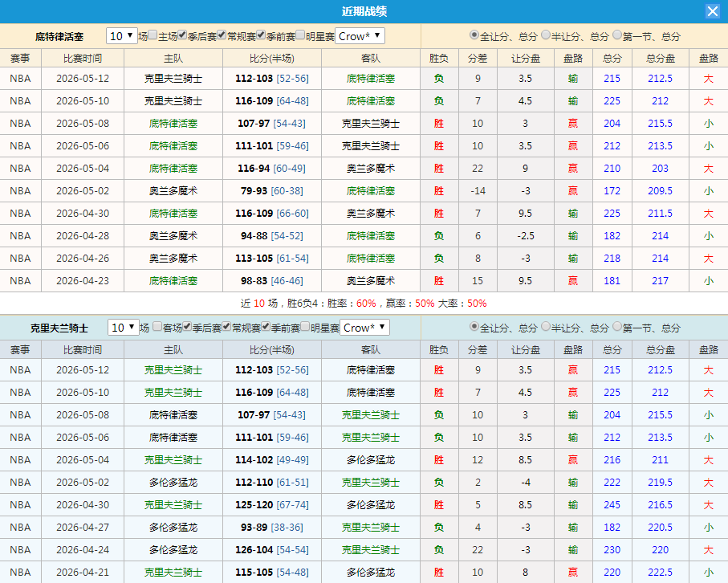Screen dimensions: 728x583
Task: Click 总分盘 value 216.5
Action: (x=661, y=505)
